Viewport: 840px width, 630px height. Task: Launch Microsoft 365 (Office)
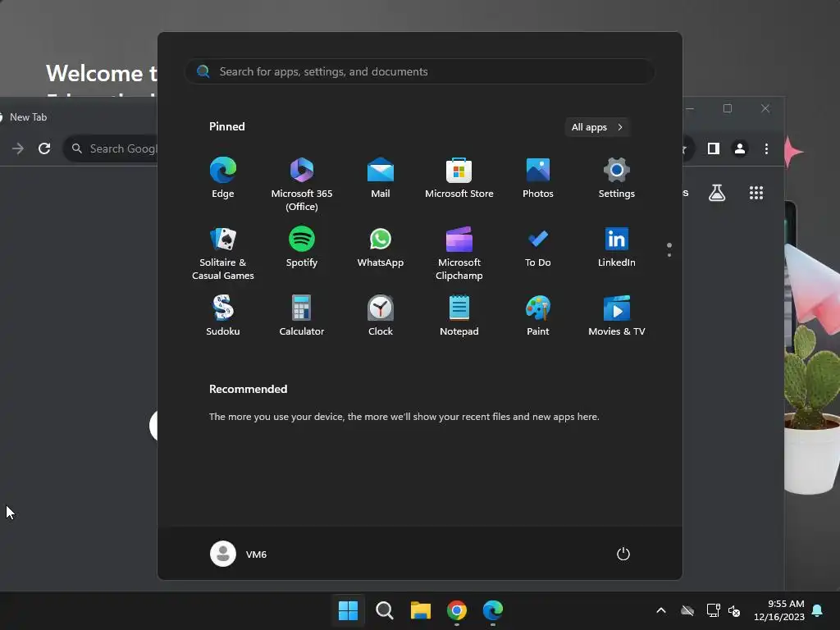click(302, 184)
